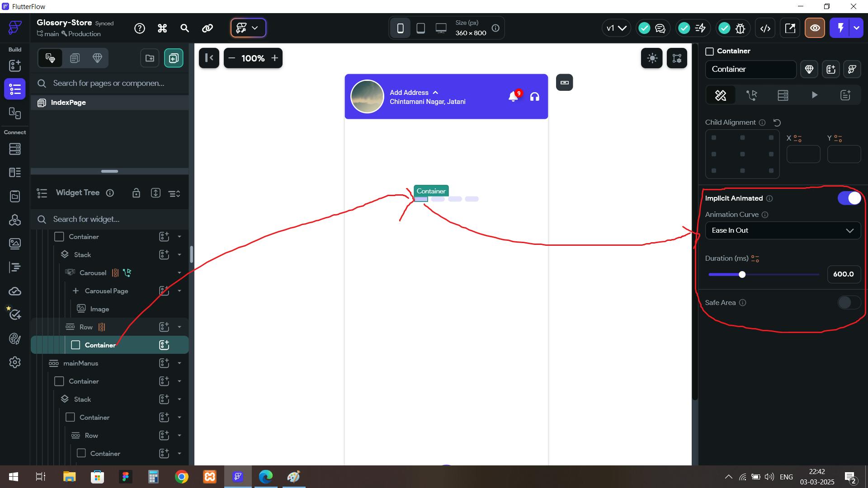Open Theme Settings palette icon in sidebar

pos(15,338)
